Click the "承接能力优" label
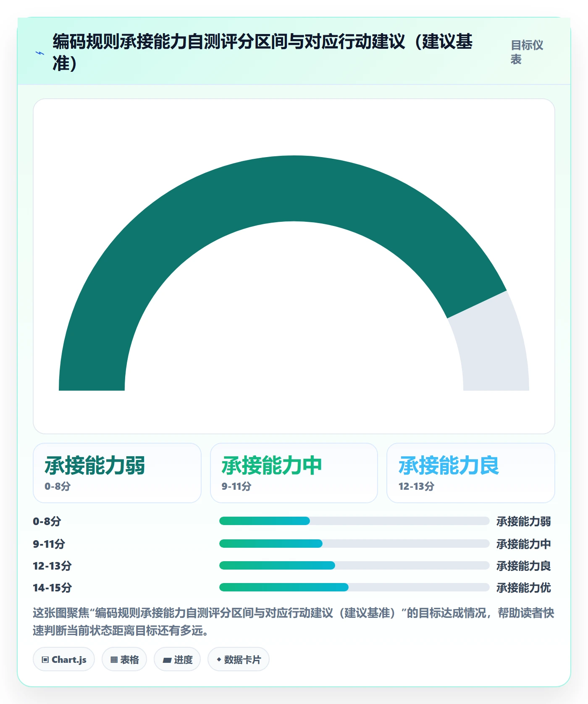This screenshot has width=588, height=704. click(x=524, y=588)
